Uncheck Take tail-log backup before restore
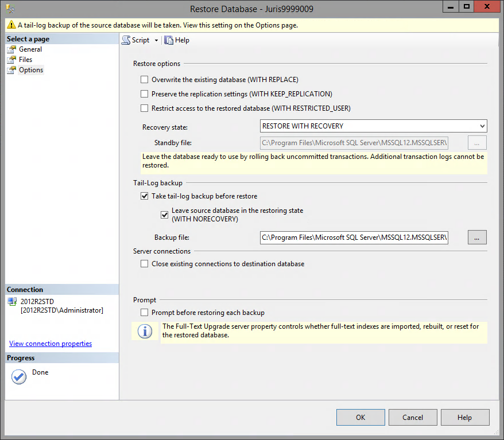This screenshot has width=504, height=440. (x=145, y=196)
